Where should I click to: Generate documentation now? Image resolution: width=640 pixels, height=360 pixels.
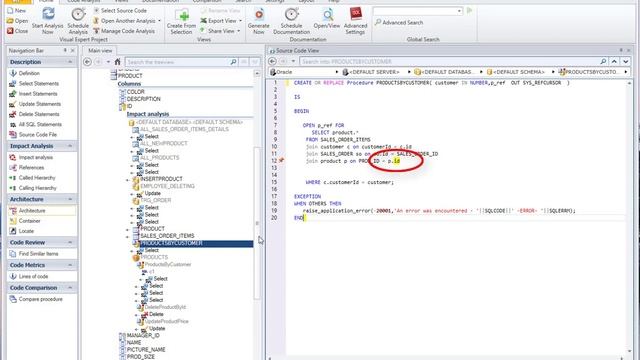258,20
